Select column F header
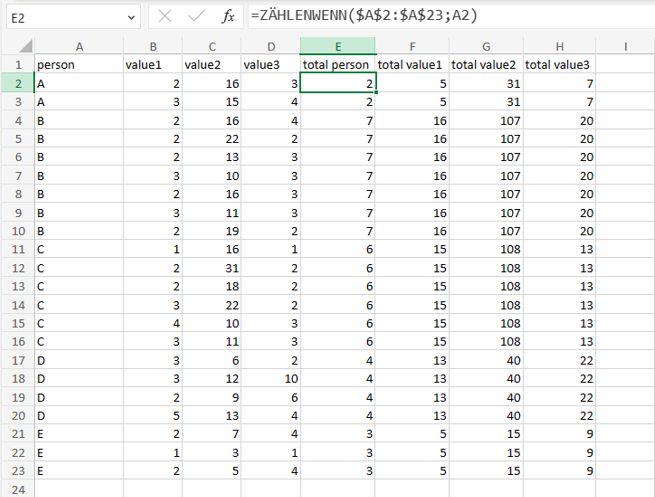This screenshot has height=497, width=655. (412, 46)
